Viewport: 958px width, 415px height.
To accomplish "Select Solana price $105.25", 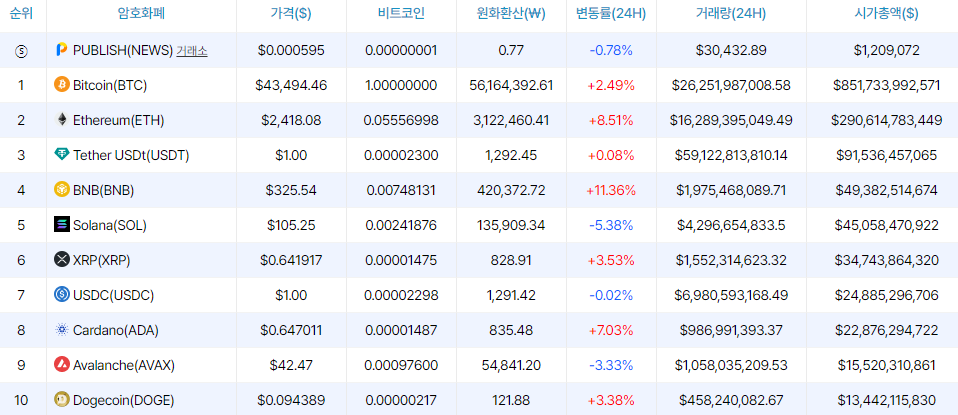I will coord(291,226).
